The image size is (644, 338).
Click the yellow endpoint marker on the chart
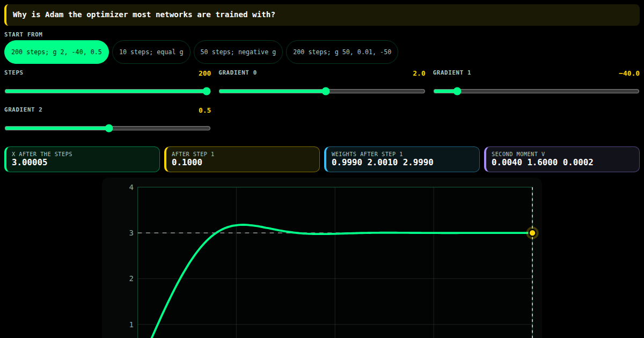point(532,233)
